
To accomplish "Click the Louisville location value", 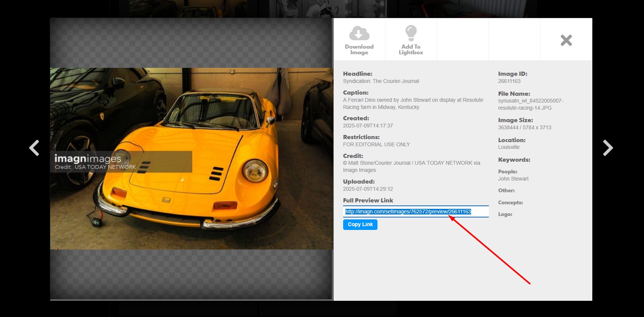I will (508, 147).
